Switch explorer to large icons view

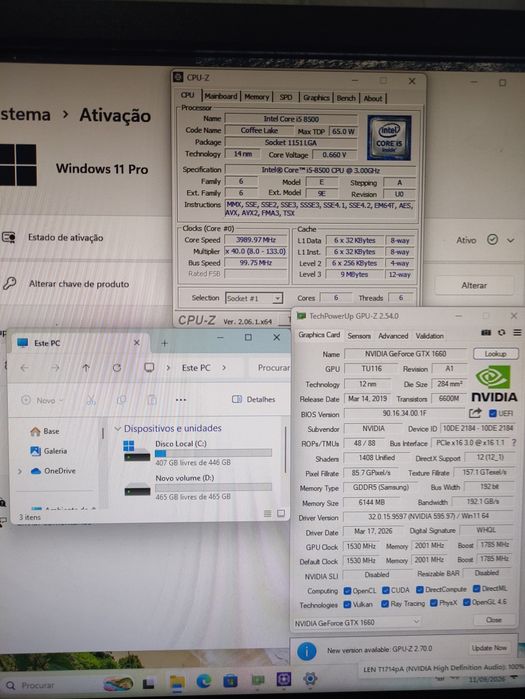pos(281,514)
